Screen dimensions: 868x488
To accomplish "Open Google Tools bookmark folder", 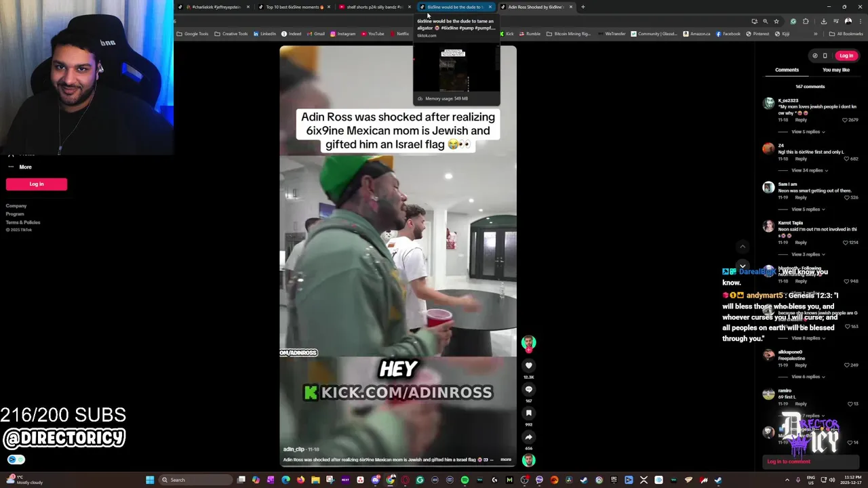I will coord(193,34).
